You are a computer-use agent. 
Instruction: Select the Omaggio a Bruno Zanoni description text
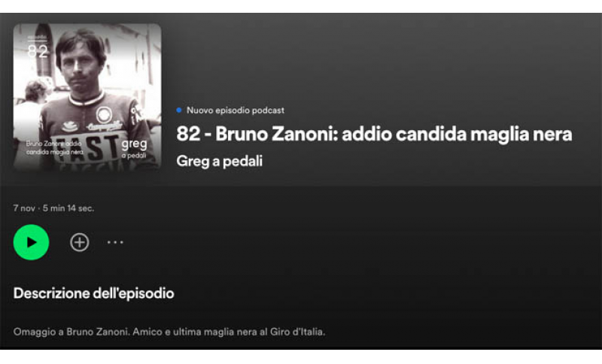click(x=169, y=332)
